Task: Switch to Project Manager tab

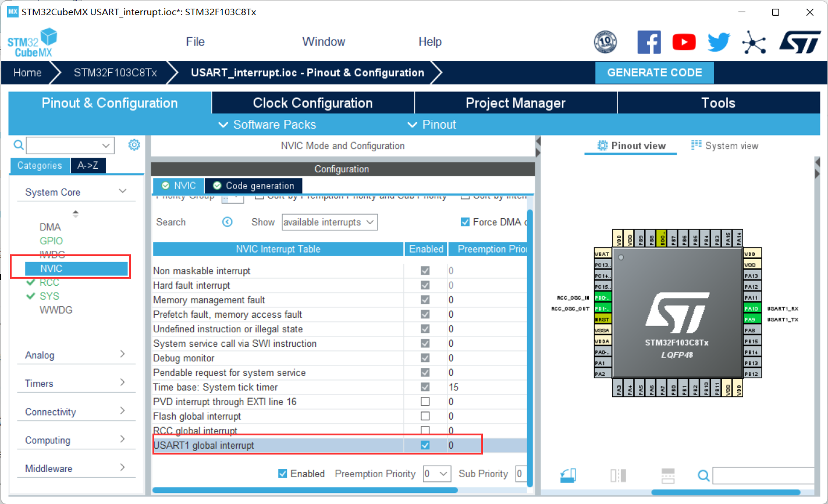Action: [516, 103]
